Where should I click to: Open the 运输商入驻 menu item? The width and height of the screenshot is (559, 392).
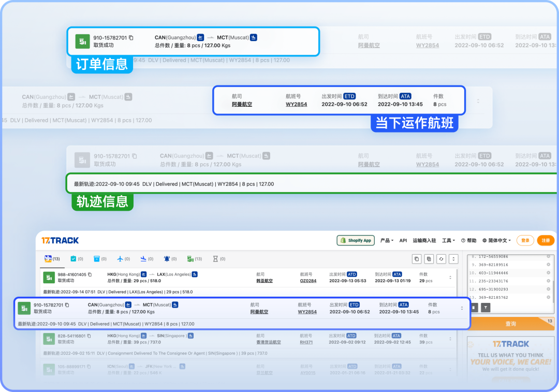click(x=424, y=240)
